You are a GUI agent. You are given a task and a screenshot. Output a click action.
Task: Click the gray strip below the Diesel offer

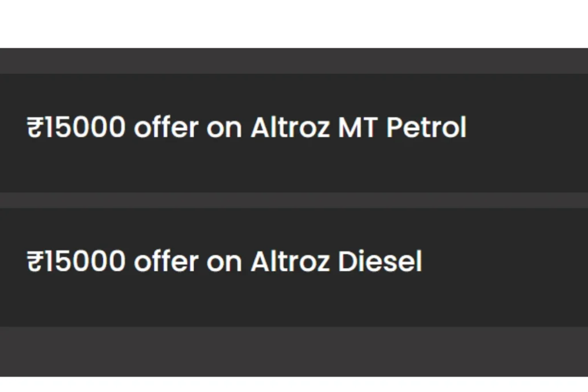coord(294,351)
